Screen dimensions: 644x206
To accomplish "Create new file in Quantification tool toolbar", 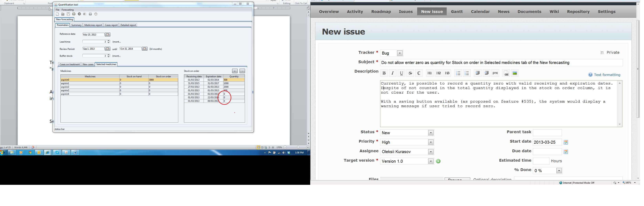I will (58, 14).
